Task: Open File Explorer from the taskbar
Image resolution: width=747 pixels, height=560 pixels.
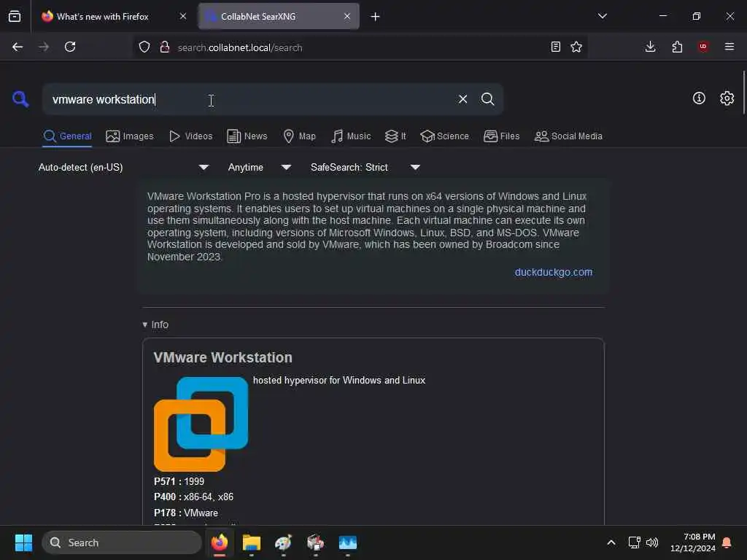Action: pyautogui.click(x=252, y=542)
